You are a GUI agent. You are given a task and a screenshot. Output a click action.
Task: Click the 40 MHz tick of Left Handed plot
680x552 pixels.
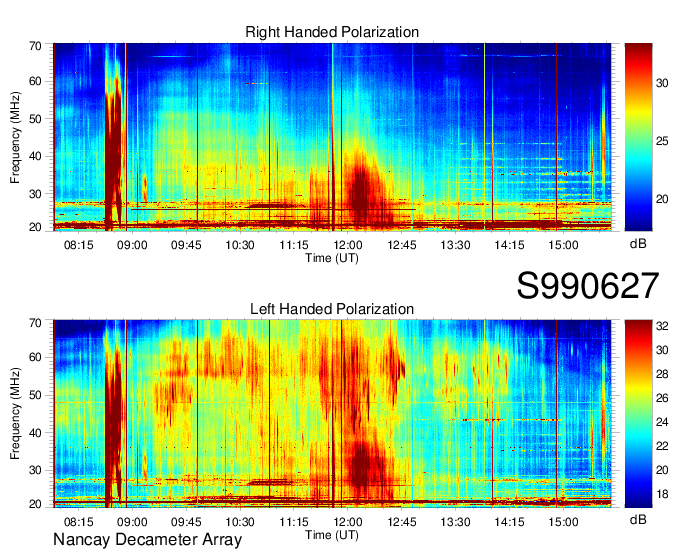click(x=36, y=433)
